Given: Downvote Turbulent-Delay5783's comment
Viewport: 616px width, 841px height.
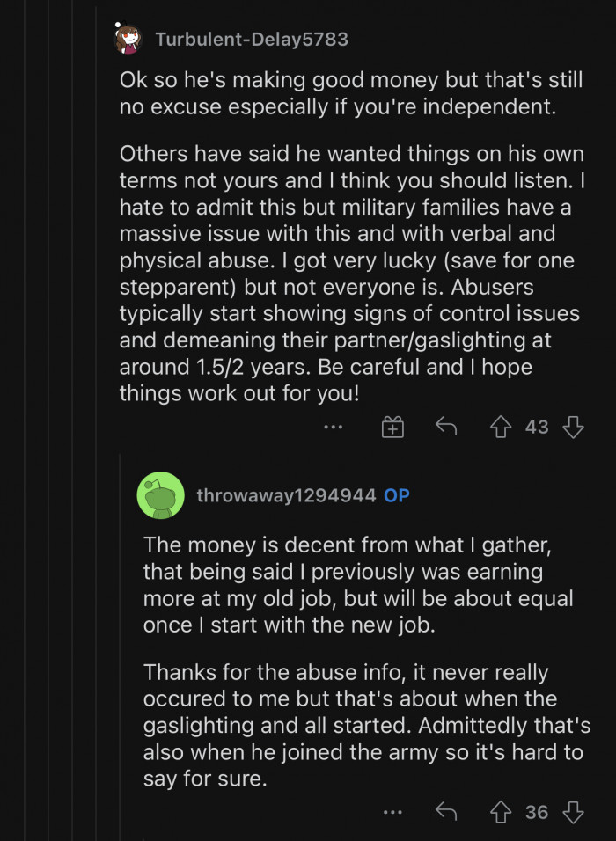Looking at the screenshot, I should click(574, 428).
